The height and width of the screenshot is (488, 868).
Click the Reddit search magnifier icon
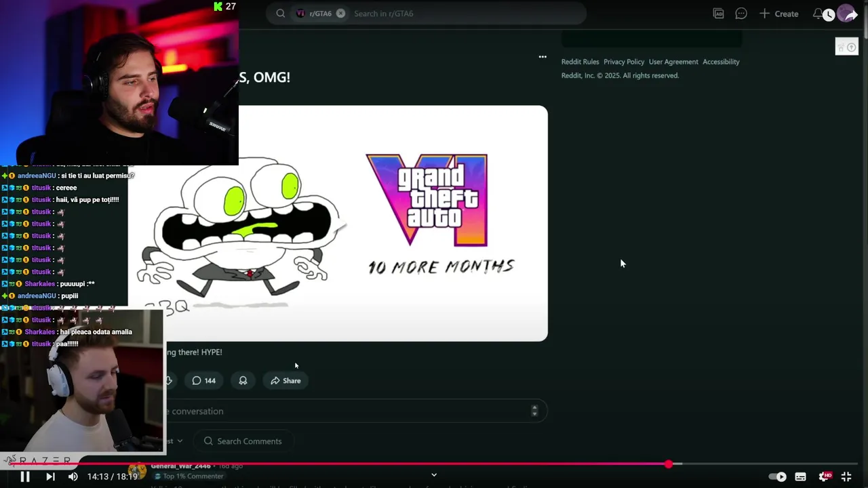click(x=280, y=14)
